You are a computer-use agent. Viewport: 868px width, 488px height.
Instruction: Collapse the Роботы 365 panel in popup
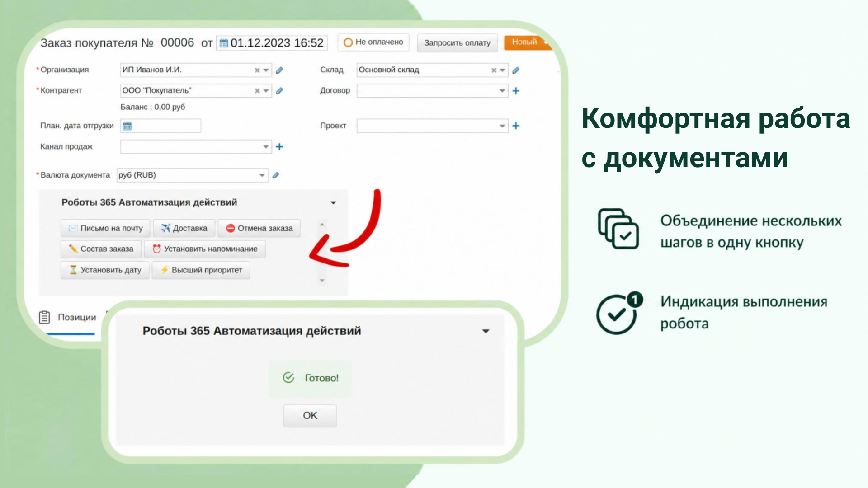pos(486,331)
